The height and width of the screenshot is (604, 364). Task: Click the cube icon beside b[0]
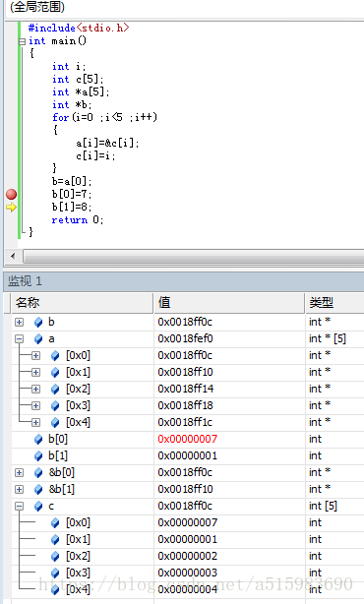pyautogui.click(x=38, y=439)
